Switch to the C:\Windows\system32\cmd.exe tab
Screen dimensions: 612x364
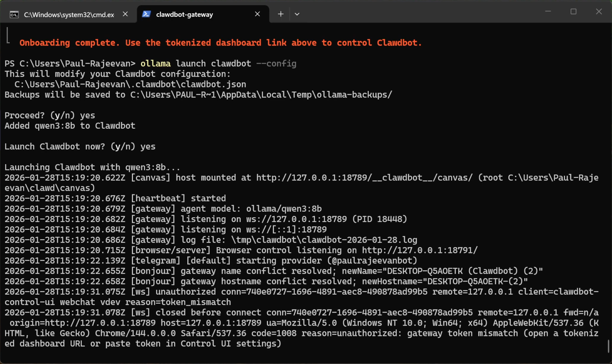(x=69, y=14)
